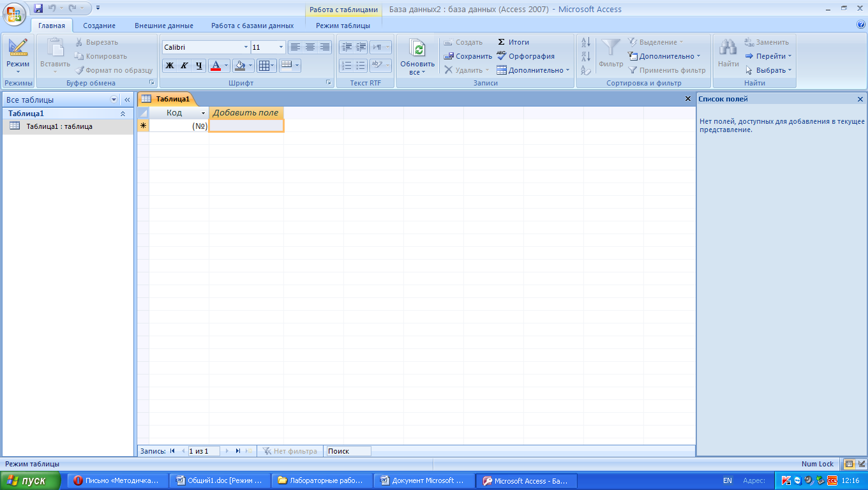The width and height of the screenshot is (868, 490).
Task: Click numbered list in Текст RTF
Action: [347, 65]
